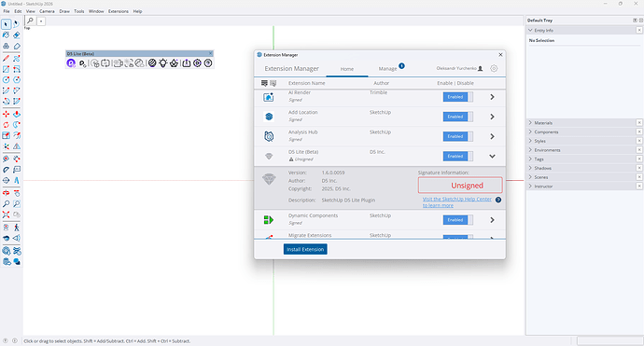Collapse the D5 Lite (Beta) details chevron
Image resolution: width=644 pixels, height=346 pixels.
[492, 157]
